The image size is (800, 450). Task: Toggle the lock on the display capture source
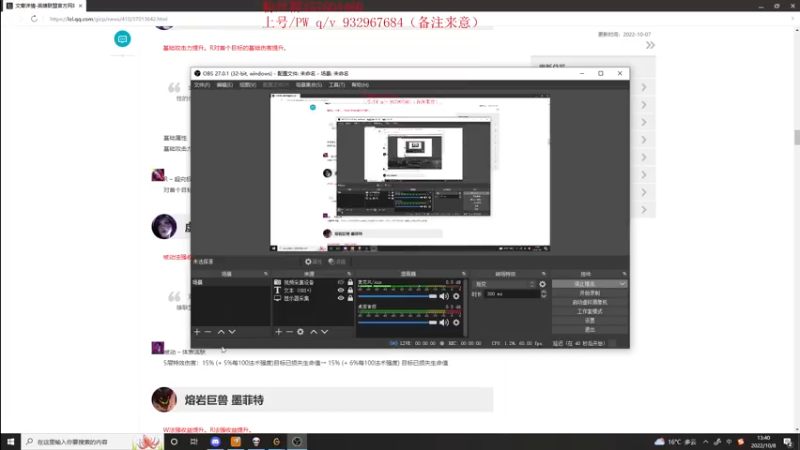350,298
